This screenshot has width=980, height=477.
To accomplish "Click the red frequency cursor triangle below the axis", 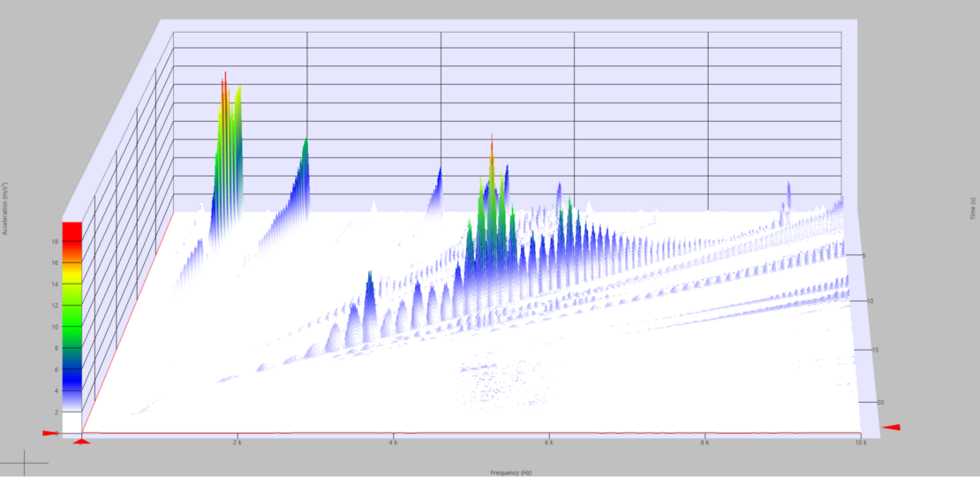I will (82, 442).
